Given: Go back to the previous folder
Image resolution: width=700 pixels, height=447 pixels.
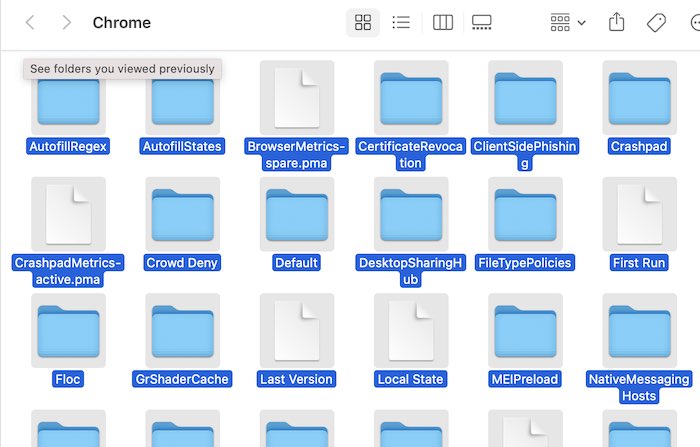Looking at the screenshot, I should [30, 22].
